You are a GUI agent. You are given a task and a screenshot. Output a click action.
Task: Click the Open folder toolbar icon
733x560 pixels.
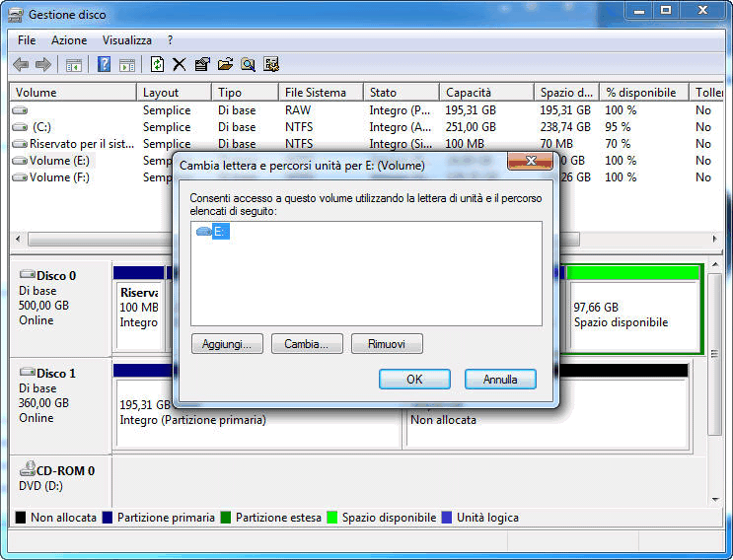pyautogui.click(x=225, y=64)
